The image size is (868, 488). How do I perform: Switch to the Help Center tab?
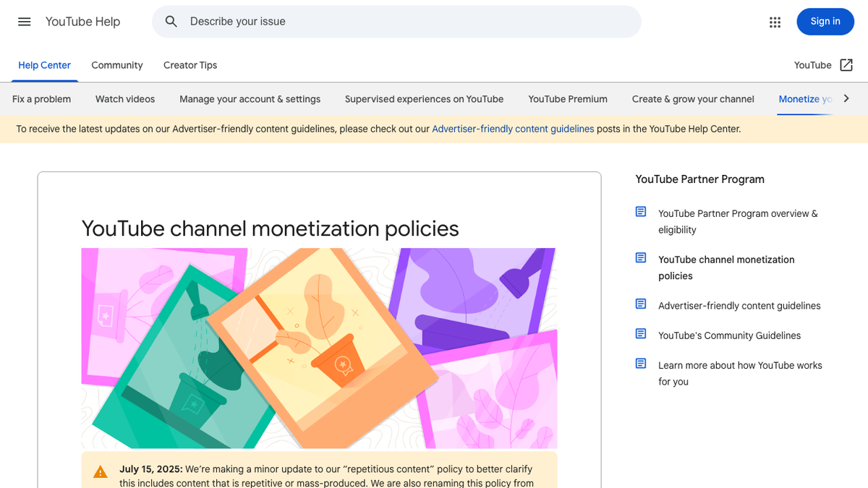pyautogui.click(x=44, y=65)
